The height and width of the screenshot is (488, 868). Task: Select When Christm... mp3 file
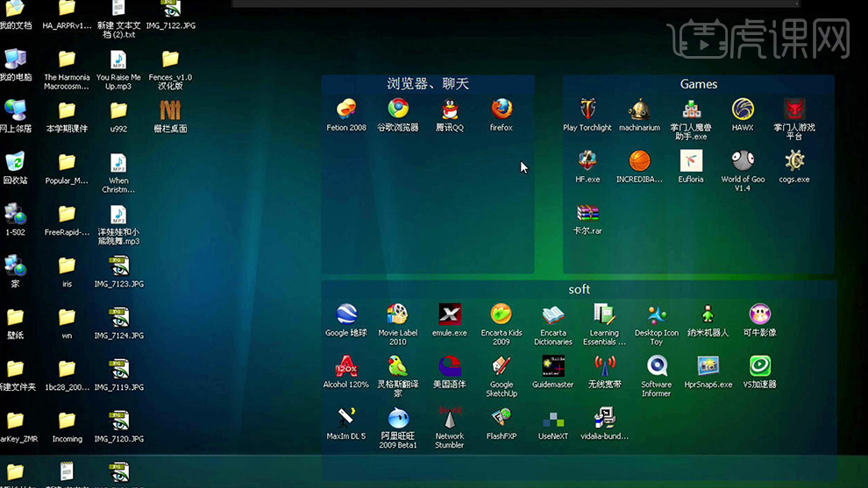click(x=118, y=162)
